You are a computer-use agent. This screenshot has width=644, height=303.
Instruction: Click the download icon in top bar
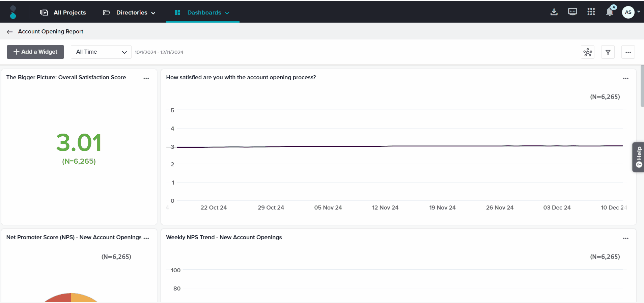[x=554, y=12]
